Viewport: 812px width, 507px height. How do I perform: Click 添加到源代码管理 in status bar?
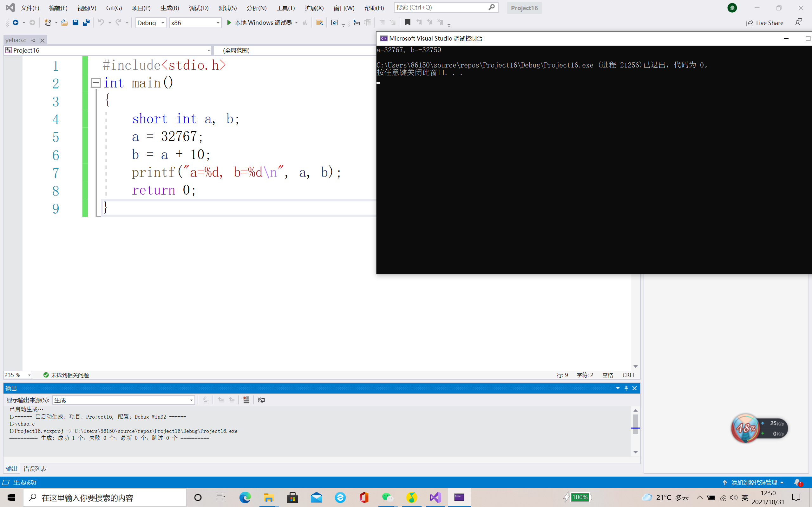[x=754, y=482]
